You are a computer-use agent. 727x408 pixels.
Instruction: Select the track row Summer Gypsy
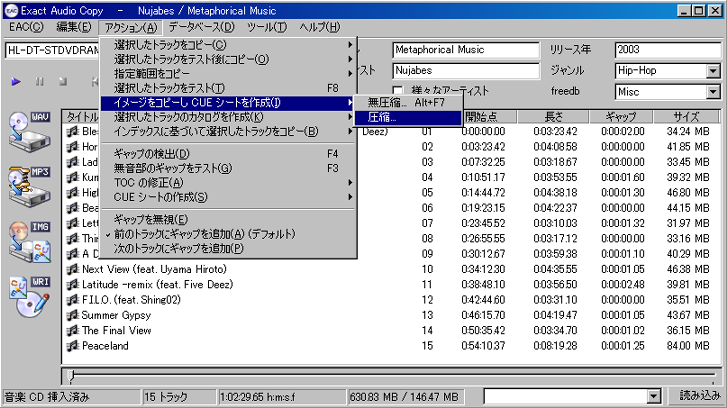coord(390,315)
